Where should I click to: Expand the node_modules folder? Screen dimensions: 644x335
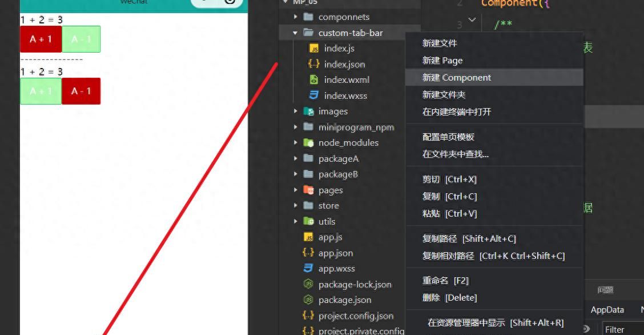(x=296, y=142)
